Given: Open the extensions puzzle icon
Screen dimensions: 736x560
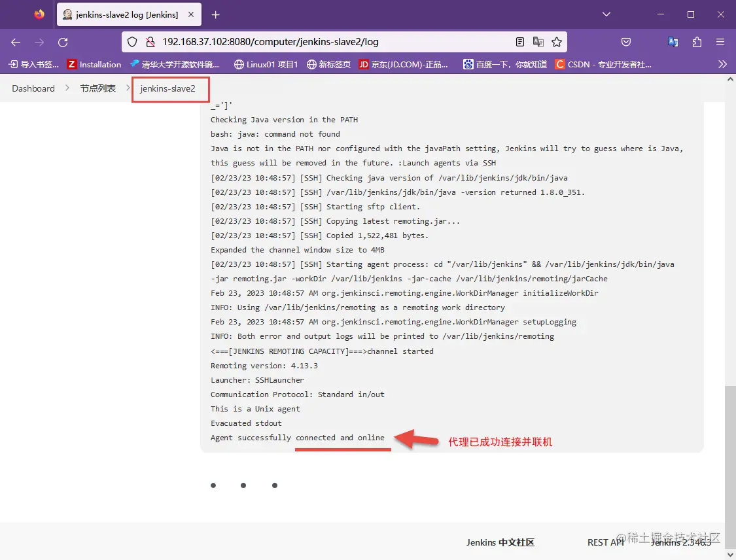Looking at the screenshot, I should click(x=697, y=43).
